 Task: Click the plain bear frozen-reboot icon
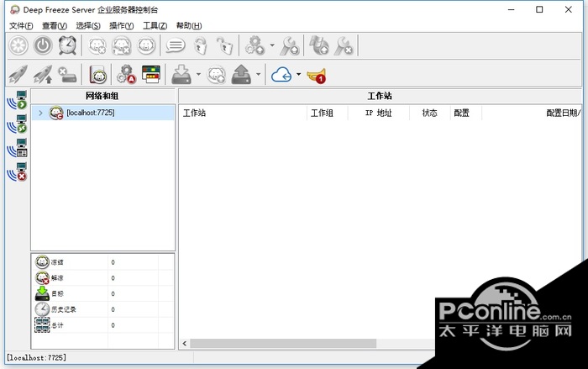[146, 45]
